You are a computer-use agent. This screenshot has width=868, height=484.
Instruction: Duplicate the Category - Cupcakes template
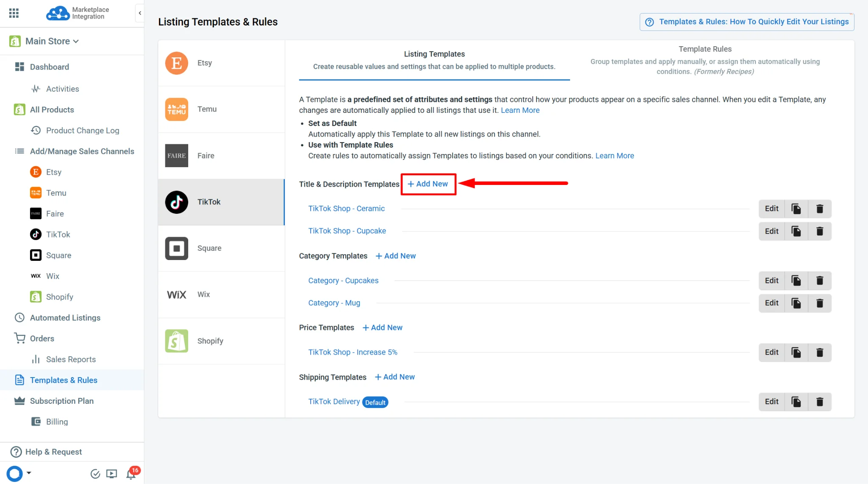pos(796,281)
